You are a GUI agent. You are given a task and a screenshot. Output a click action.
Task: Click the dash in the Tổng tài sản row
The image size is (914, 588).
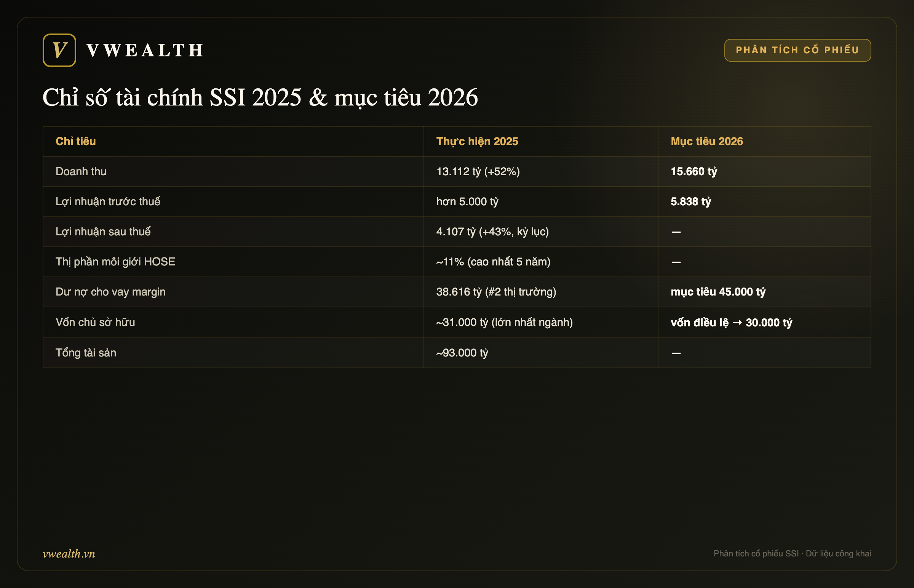[676, 353]
